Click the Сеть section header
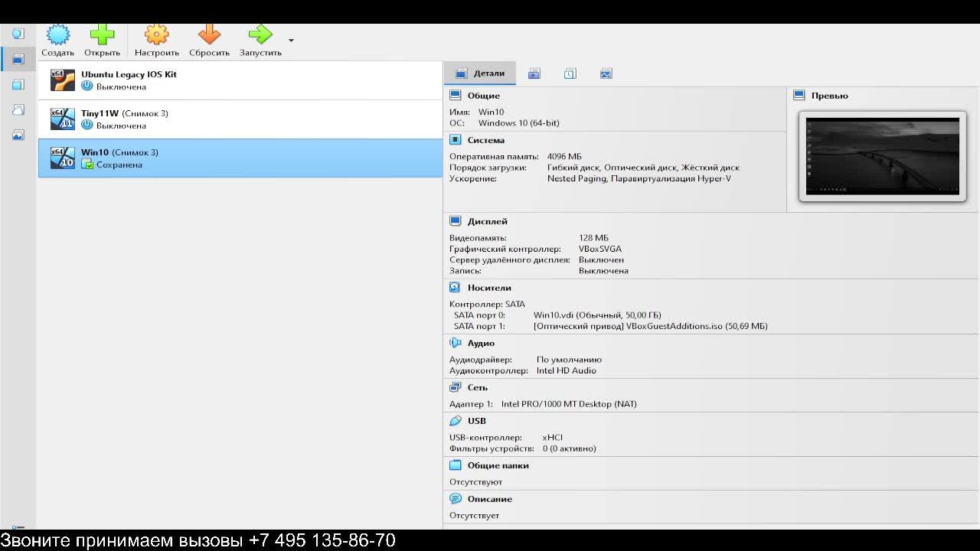980x551 pixels. (x=478, y=387)
